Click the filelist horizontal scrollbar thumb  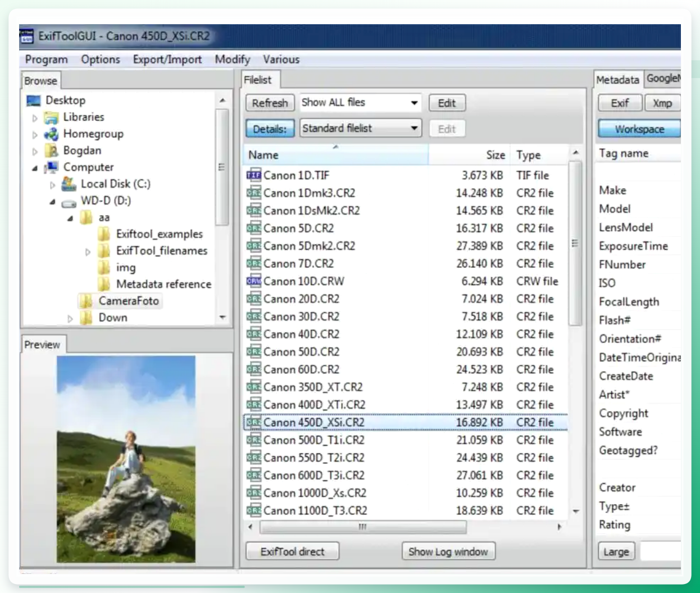coord(363,527)
